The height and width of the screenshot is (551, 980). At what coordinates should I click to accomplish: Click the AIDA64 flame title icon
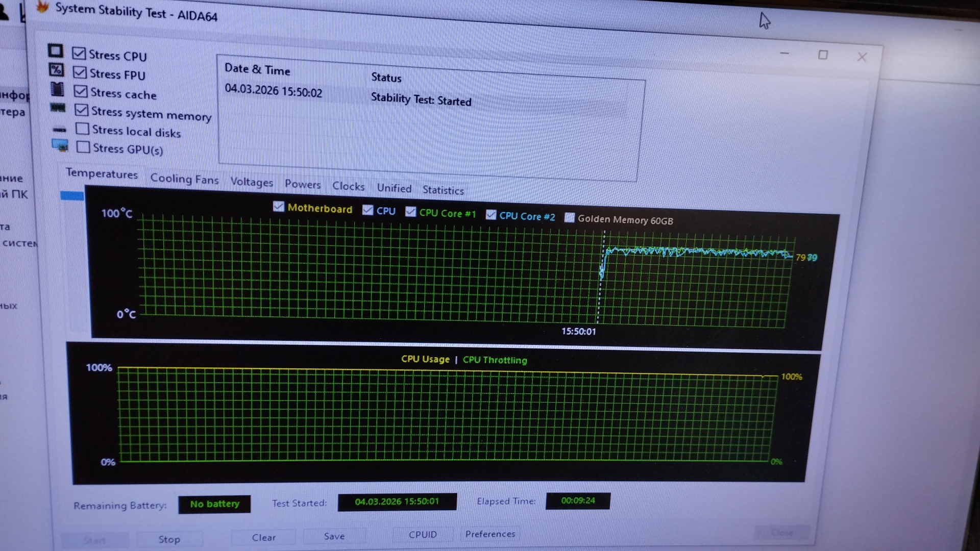tap(43, 7)
